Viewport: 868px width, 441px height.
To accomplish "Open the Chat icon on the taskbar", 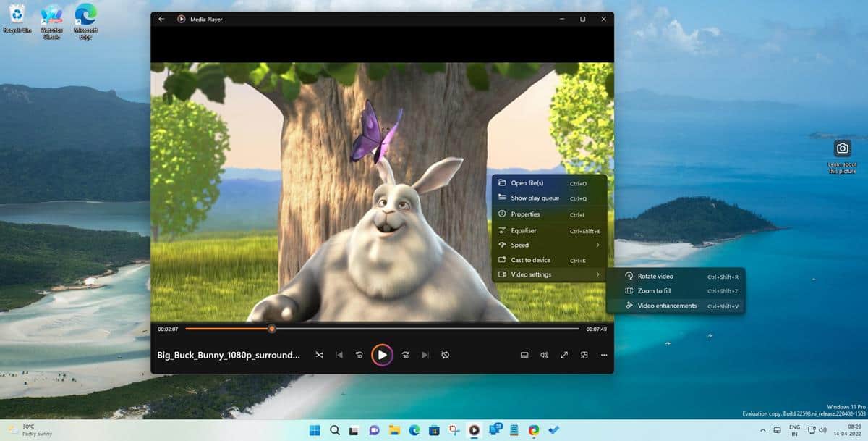I will tap(375, 430).
